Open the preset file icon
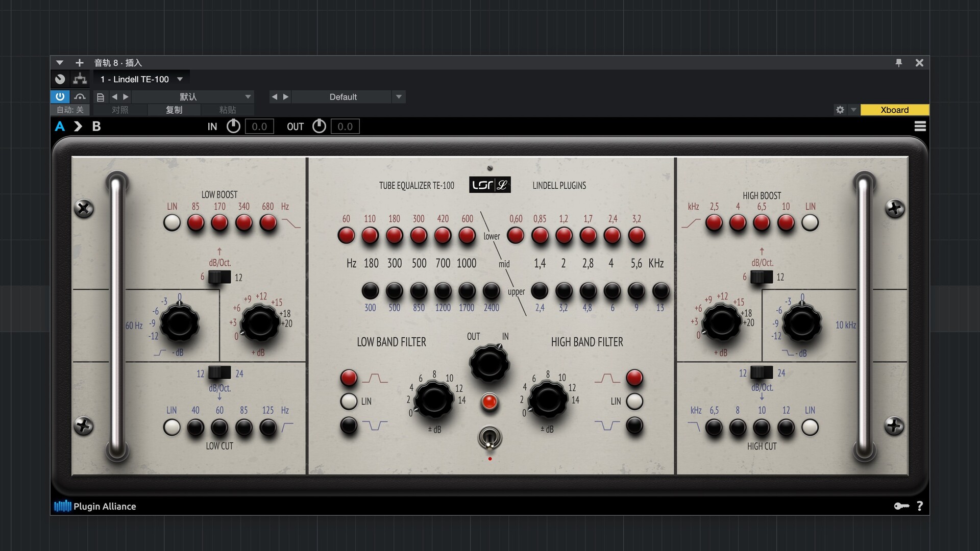Screen dimensions: 980x551 101,97
